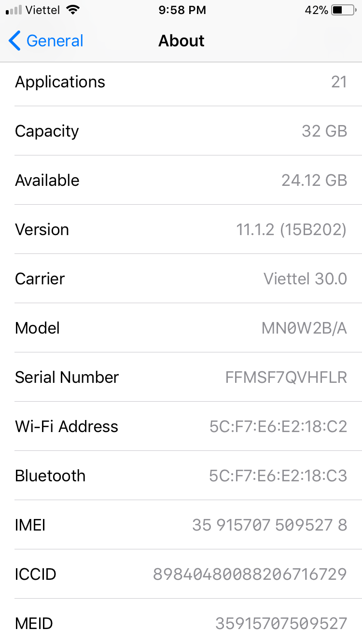Tap the battery icon in status bar
362x644 pixels.
pyautogui.click(x=343, y=10)
